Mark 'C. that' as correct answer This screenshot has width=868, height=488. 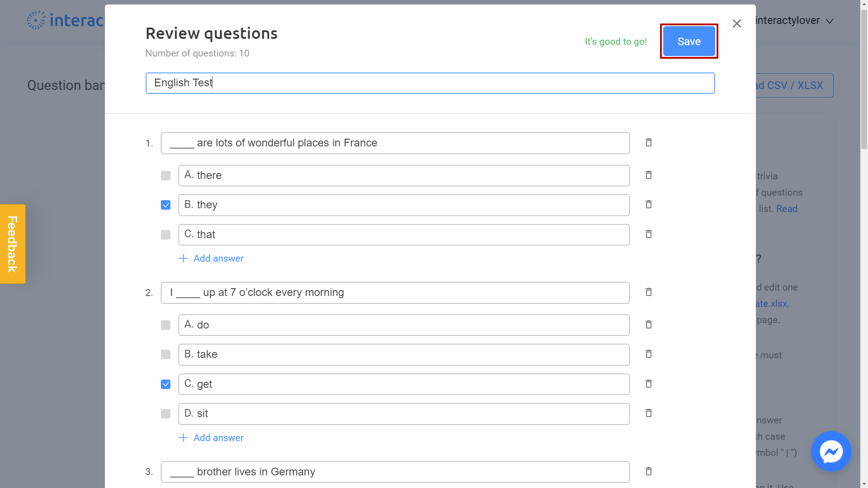click(x=166, y=235)
